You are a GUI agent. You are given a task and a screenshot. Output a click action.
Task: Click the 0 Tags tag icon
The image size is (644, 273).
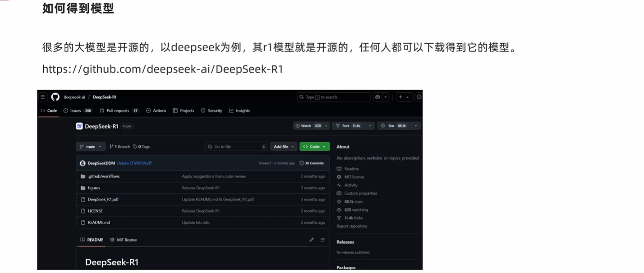click(135, 146)
